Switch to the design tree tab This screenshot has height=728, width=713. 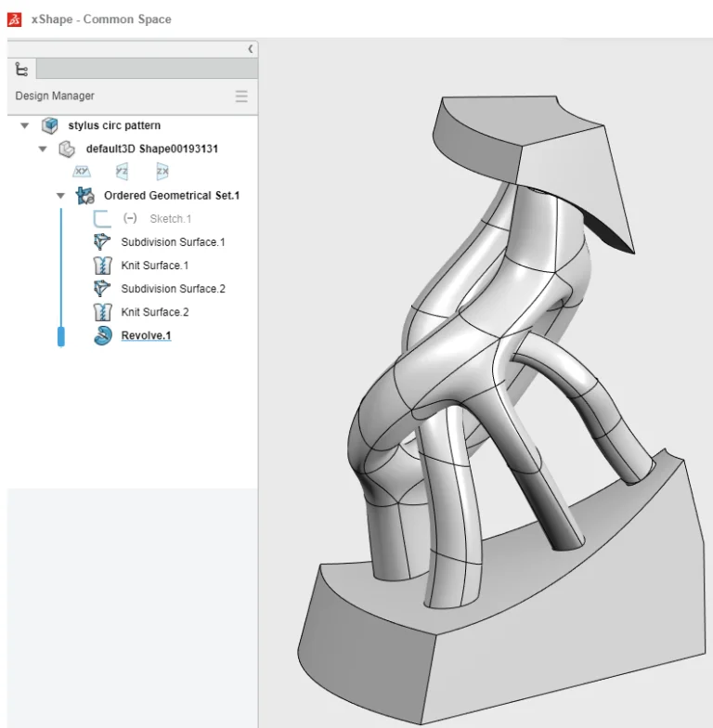(x=22, y=70)
